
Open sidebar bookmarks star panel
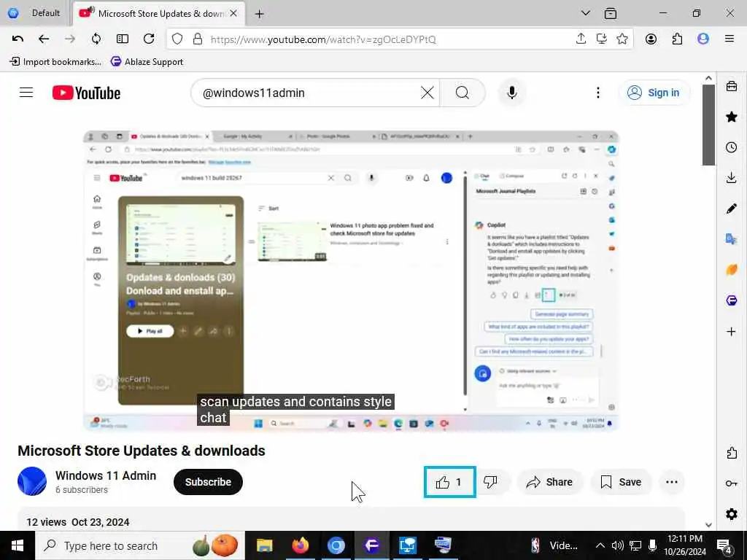(732, 117)
